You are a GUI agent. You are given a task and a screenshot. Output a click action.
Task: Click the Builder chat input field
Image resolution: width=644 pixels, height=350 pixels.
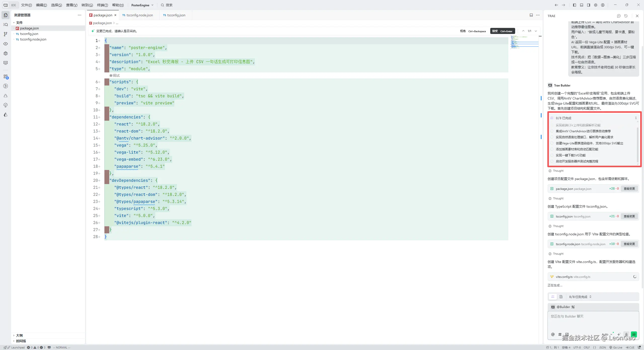593,321
